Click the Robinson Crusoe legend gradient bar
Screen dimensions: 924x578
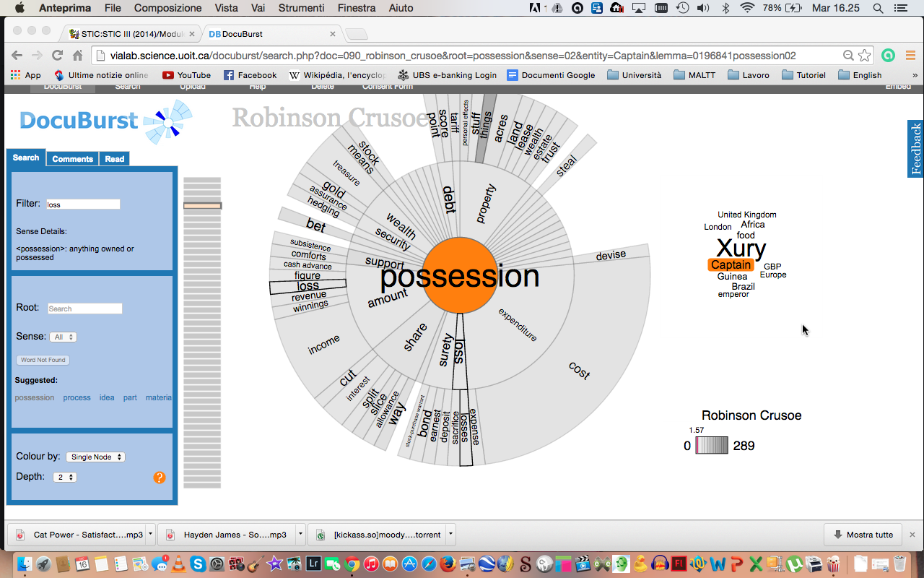point(712,446)
